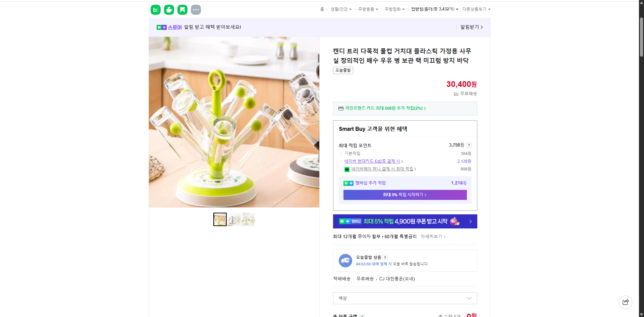Image resolution: width=644 pixels, height=317 pixels.
Task: Select the second product thumbnail
Action: click(234, 219)
